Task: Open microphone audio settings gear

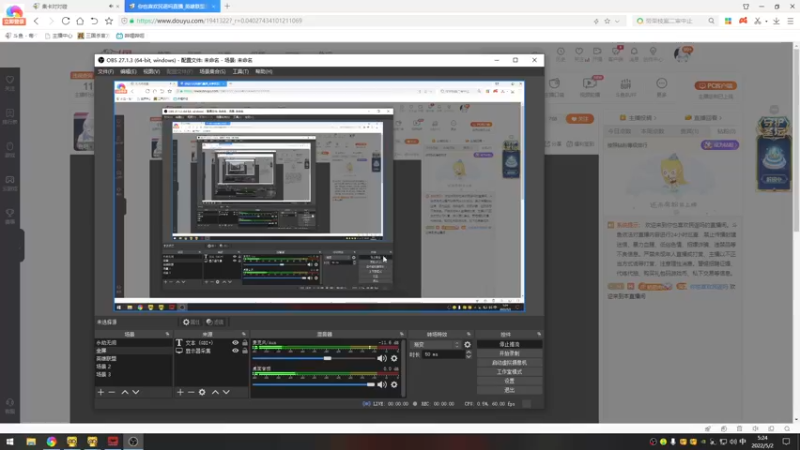Action: click(394, 358)
